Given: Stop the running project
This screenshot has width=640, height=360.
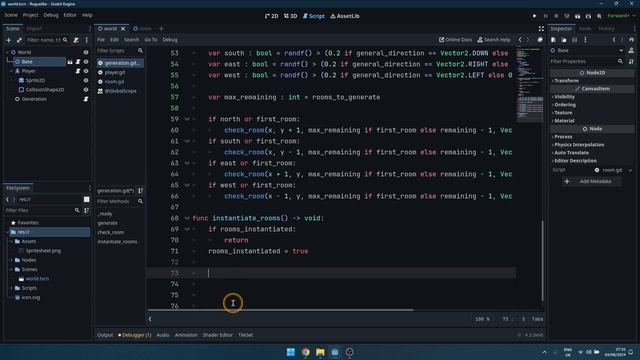Looking at the screenshot, I should click(x=556, y=16).
